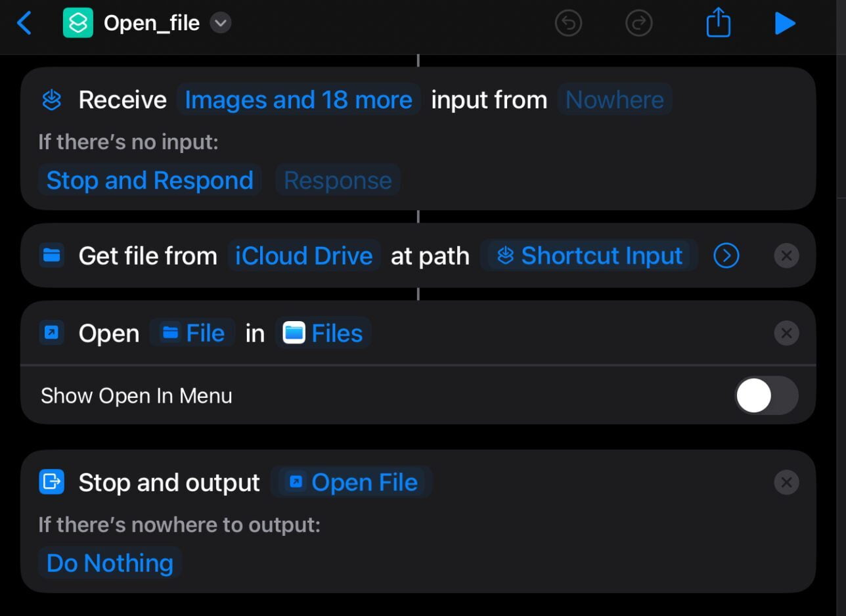Run the shortcut using the Play icon

(786, 22)
